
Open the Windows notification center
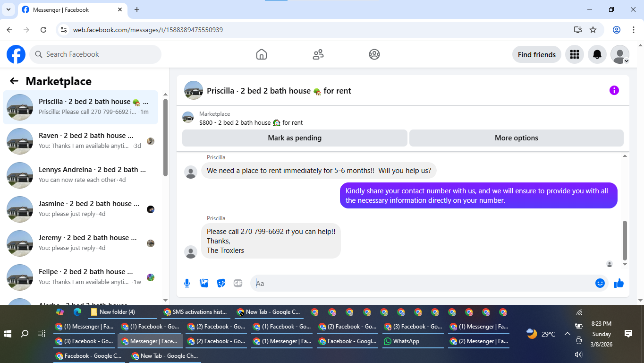(x=628, y=334)
